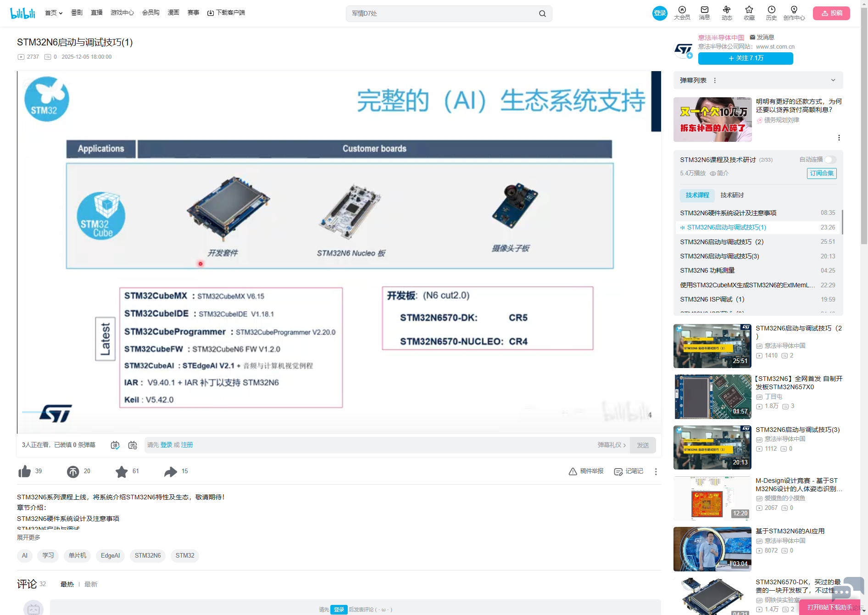Viewport: 868px width, 615px height.
Task: Click 意法半导体中国 channel avatar
Action: [684, 49]
